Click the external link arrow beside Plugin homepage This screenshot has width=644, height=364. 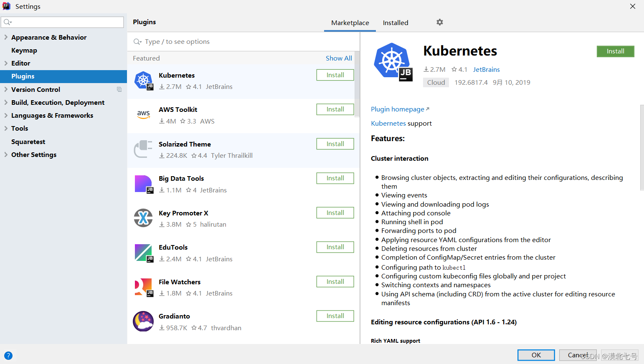(427, 109)
